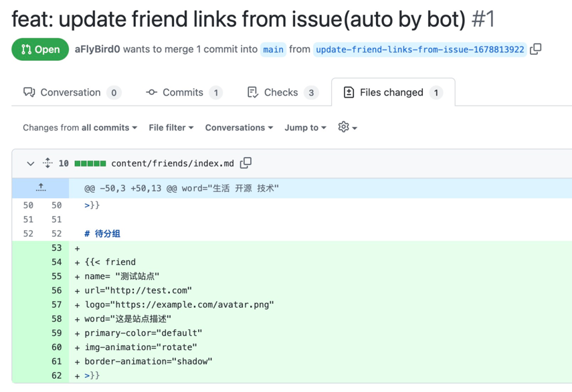Open the aFlyBird0 user profile link
The height and width of the screenshot is (392, 572).
pyautogui.click(x=98, y=50)
